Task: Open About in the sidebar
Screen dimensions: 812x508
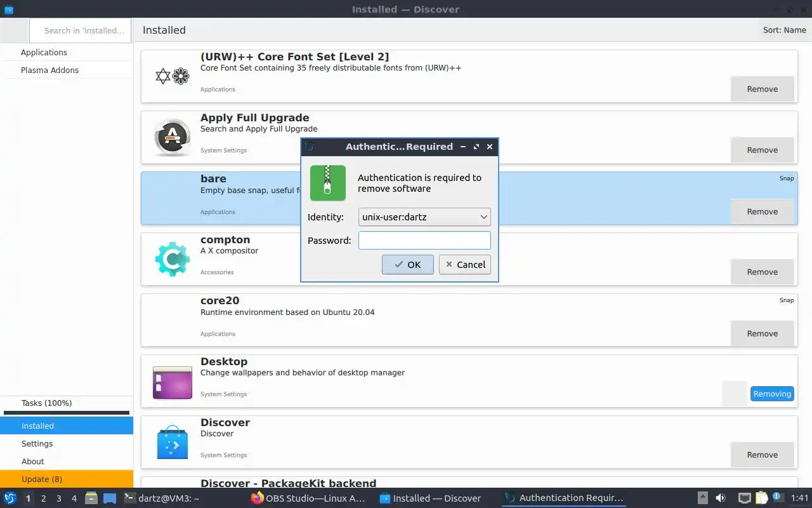Action: coord(67,461)
